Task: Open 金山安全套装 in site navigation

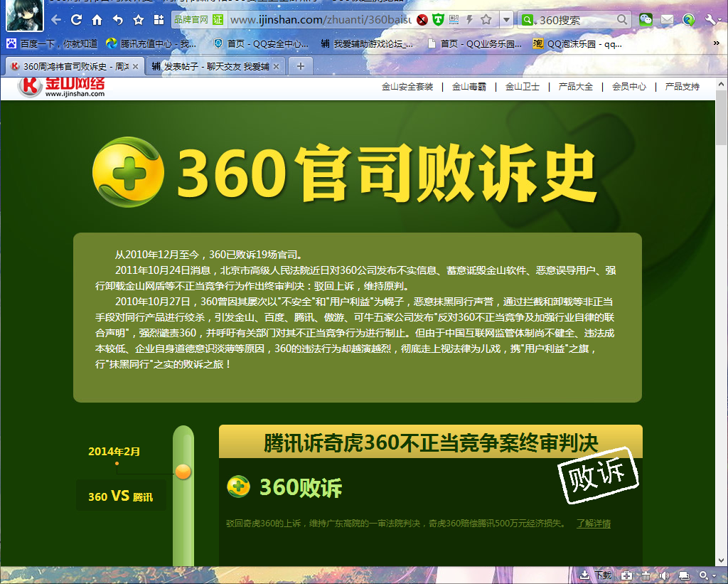Action: point(407,86)
